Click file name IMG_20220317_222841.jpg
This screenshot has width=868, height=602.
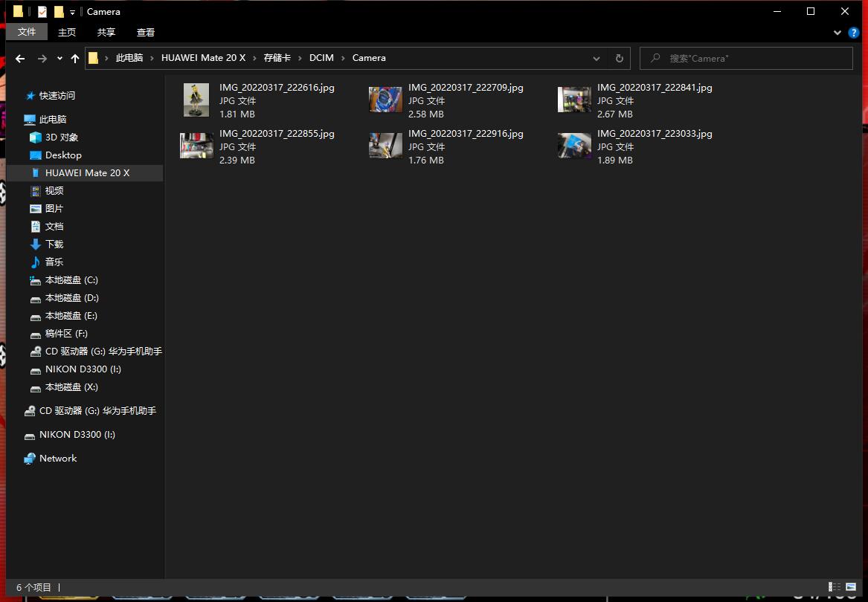click(655, 88)
